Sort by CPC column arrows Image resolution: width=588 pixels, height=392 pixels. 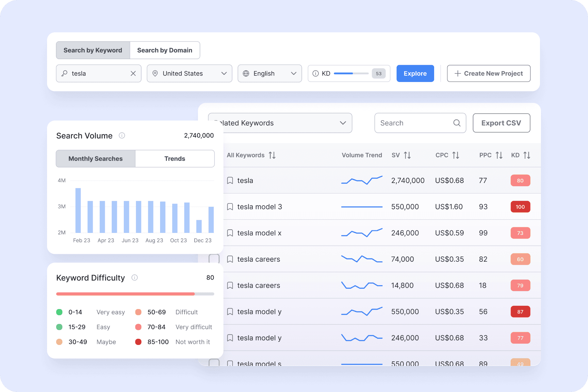point(456,155)
